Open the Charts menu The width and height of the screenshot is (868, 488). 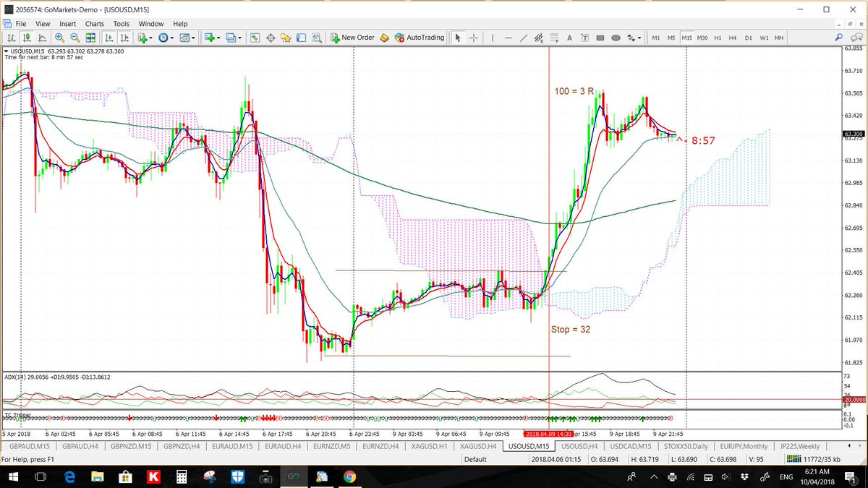95,24
